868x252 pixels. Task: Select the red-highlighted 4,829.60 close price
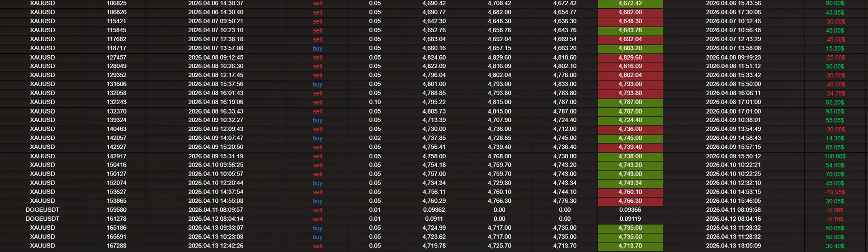630,57
